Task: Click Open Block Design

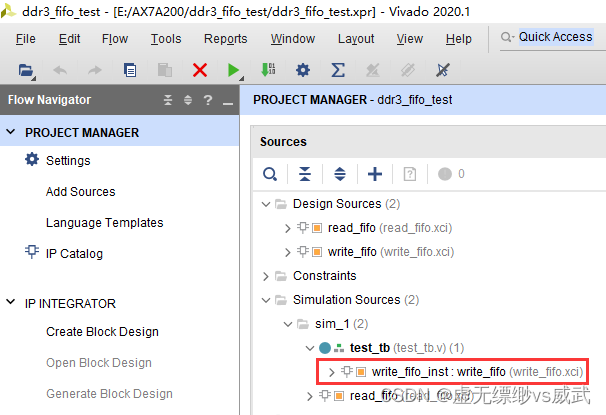Action: [x=99, y=362]
